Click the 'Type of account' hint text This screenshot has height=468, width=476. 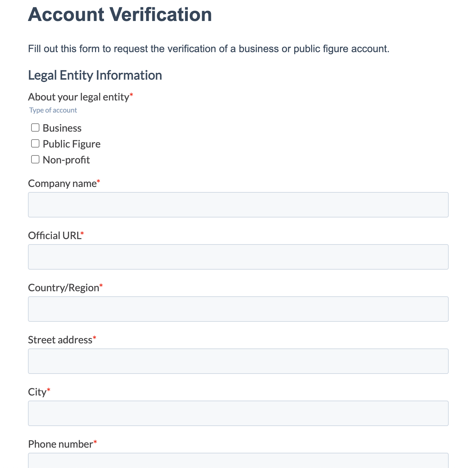[x=53, y=110]
